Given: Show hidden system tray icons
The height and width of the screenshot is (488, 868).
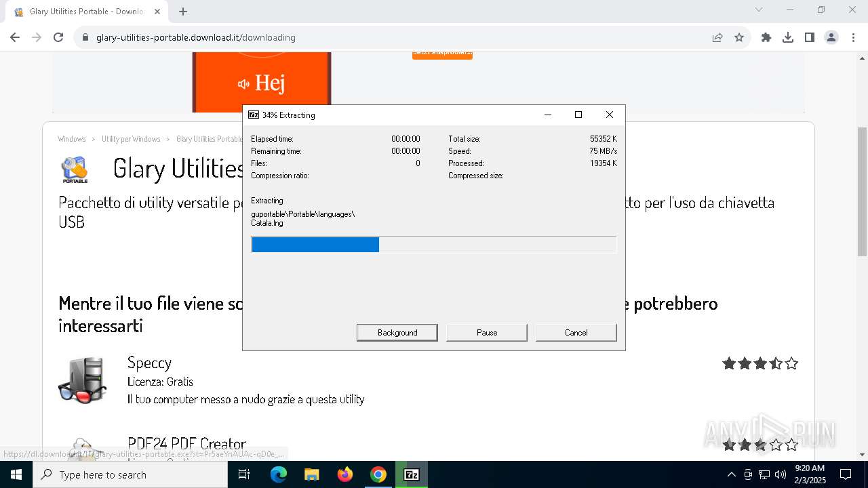Looking at the screenshot, I should [731, 474].
